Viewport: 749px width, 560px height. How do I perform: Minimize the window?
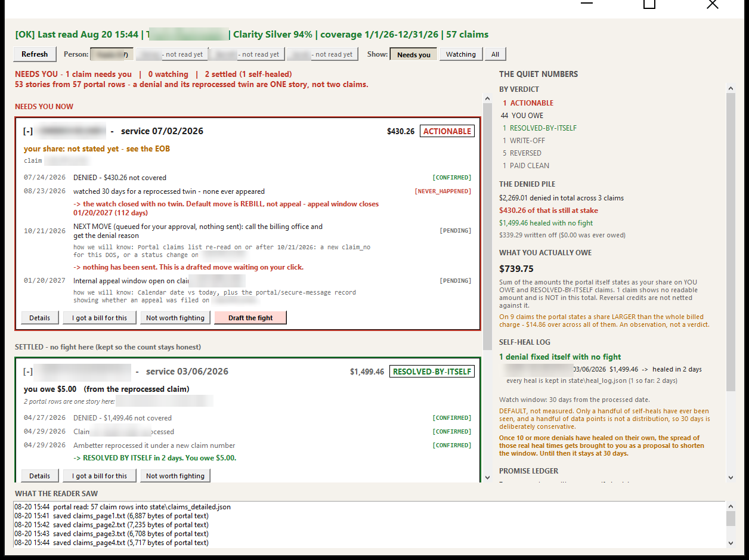(587, 4)
